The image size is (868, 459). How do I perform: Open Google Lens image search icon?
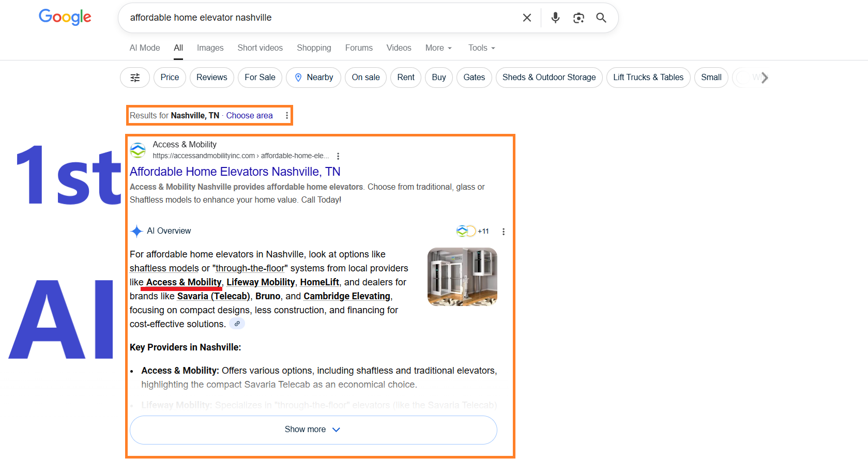578,18
